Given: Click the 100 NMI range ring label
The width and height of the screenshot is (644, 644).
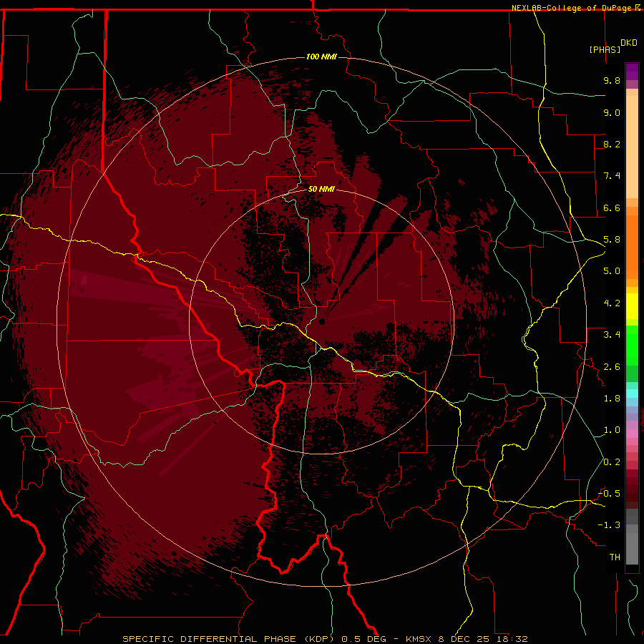Looking at the screenshot, I should [x=321, y=57].
